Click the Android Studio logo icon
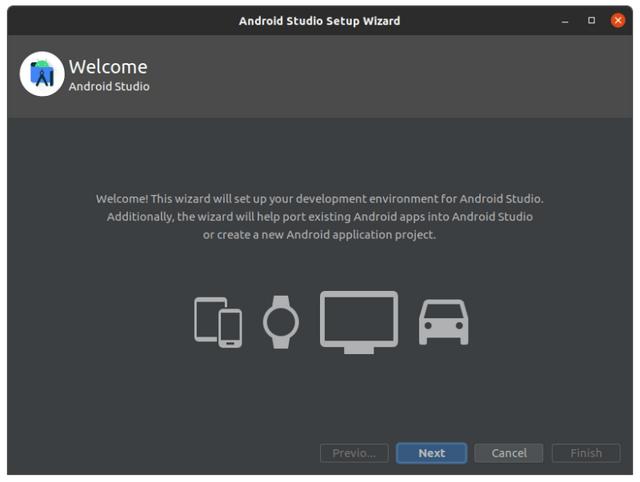640x482 pixels. [42, 74]
